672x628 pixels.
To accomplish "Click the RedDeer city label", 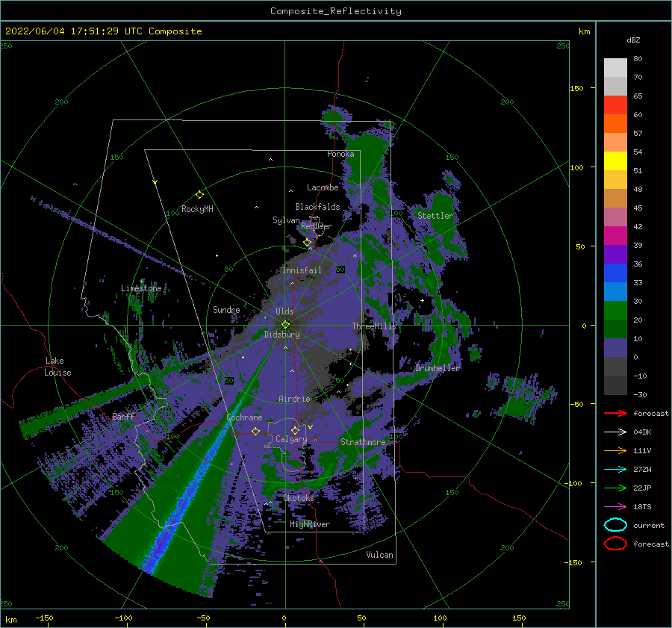I will 317,226.
